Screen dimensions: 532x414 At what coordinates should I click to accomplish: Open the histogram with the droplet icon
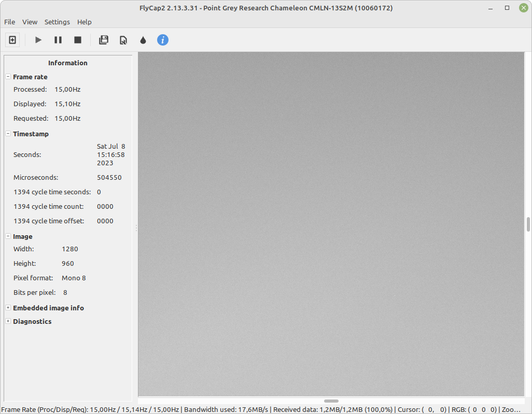point(143,39)
